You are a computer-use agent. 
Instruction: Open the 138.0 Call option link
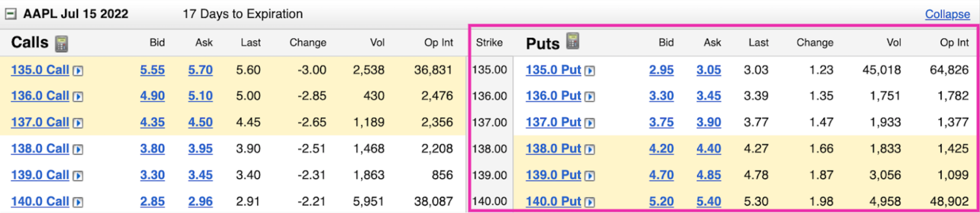pos(40,149)
